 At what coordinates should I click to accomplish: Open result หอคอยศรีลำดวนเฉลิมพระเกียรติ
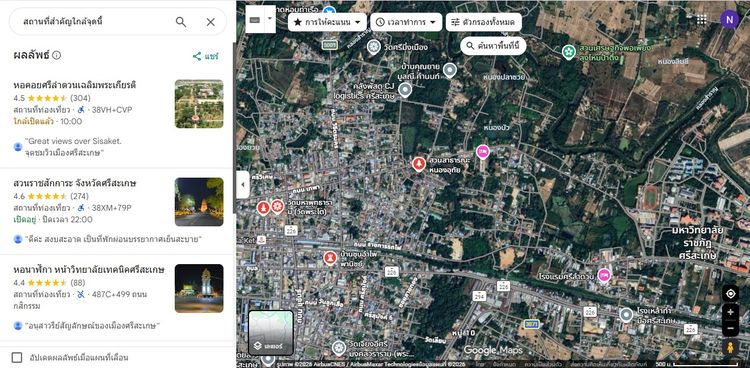[75, 85]
